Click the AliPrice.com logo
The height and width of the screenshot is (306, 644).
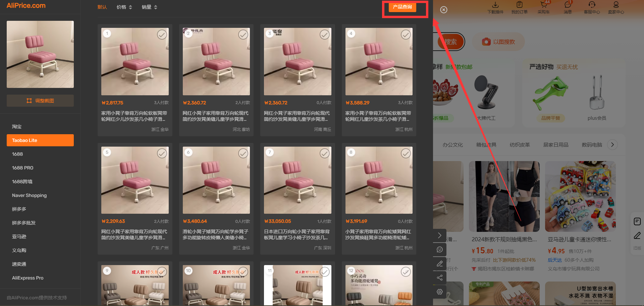pos(26,6)
